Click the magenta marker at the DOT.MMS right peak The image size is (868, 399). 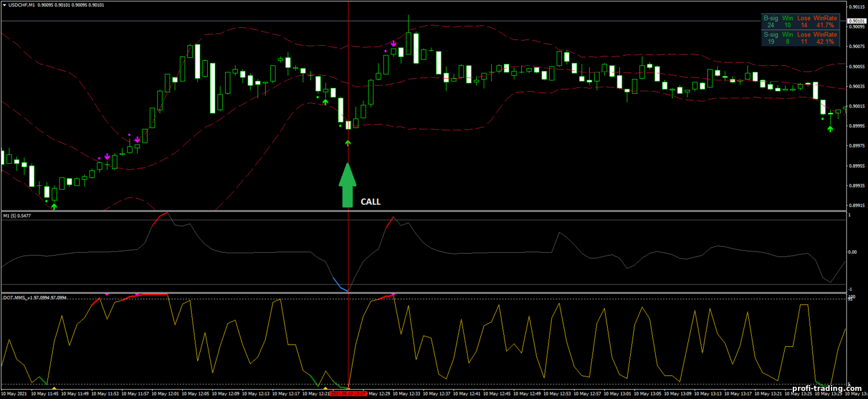coord(393,294)
